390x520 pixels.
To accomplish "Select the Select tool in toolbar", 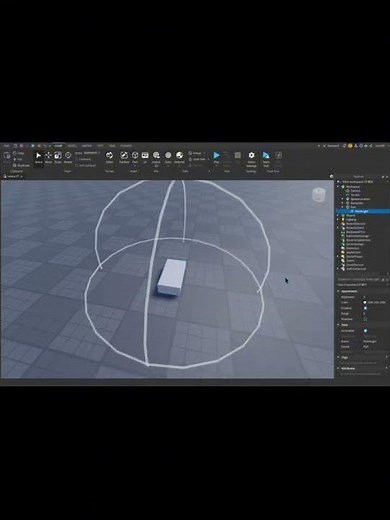I will [x=39, y=157].
